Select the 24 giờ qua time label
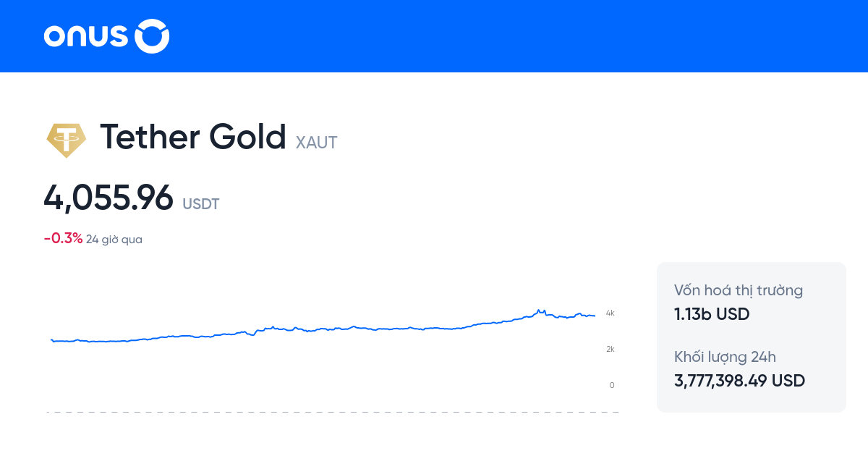The width and height of the screenshot is (868, 456). (114, 238)
